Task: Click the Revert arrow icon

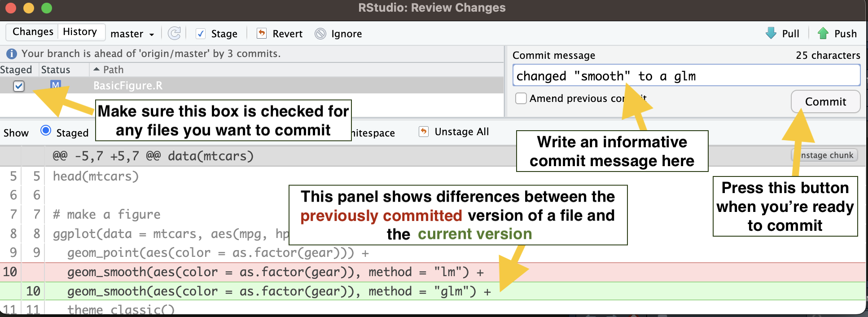Action: [x=261, y=33]
